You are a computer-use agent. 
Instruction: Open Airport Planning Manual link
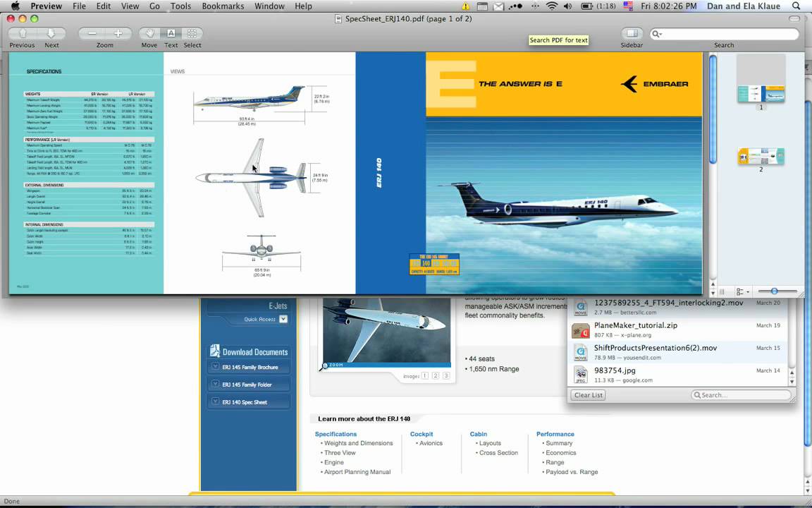coord(357,472)
